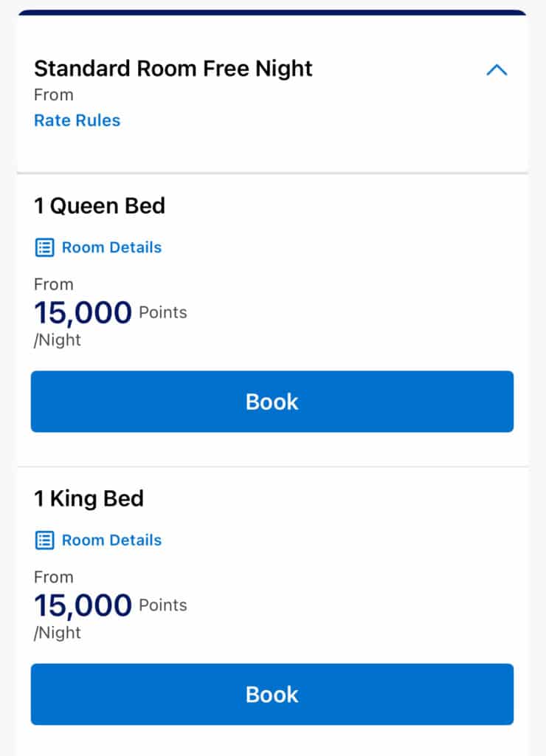This screenshot has width=546, height=756.
Task: Click the From label above Rate Rules
Action: (x=54, y=95)
